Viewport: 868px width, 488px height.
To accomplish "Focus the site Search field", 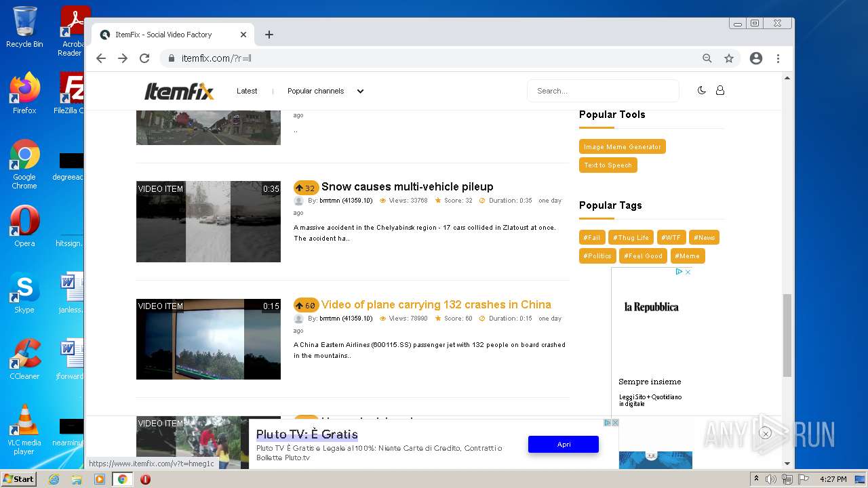I will pos(603,91).
